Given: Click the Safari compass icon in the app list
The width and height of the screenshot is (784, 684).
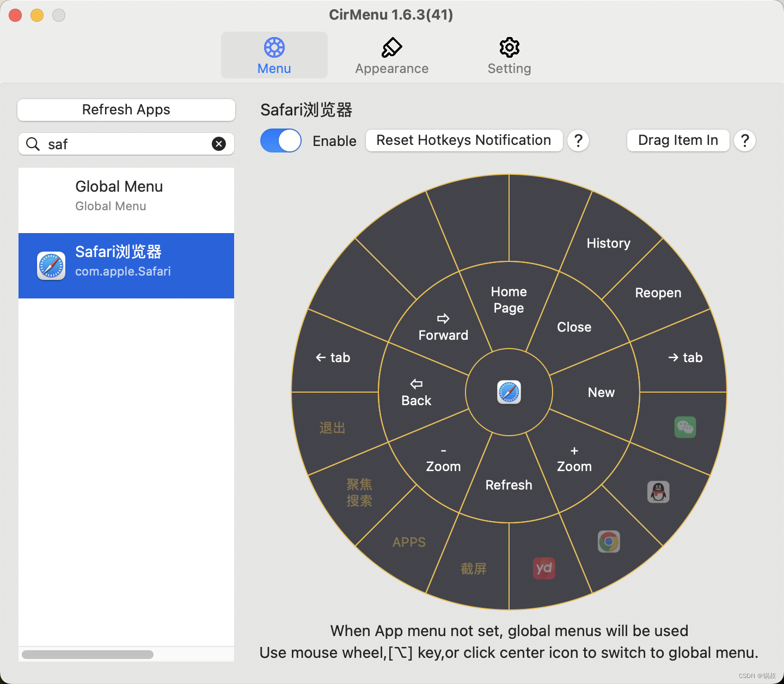Looking at the screenshot, I should pyautogui.click(x=51, y=266).
